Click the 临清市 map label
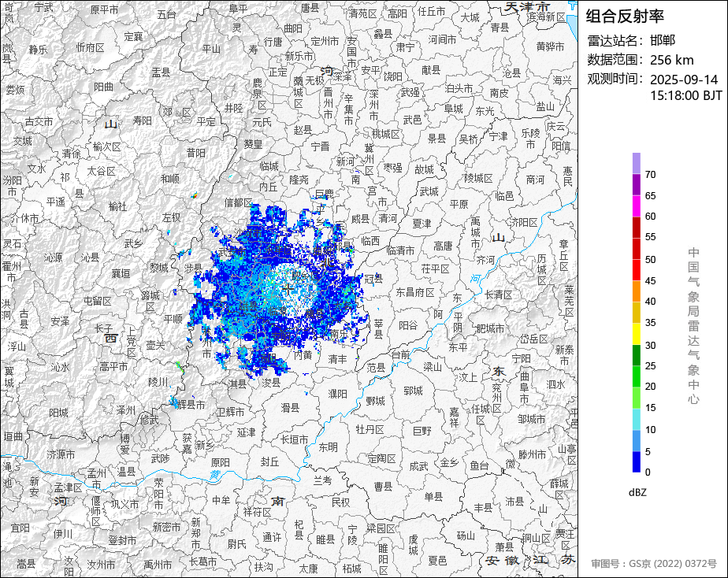The height and width of the screenshot is (578, 728). coord(400,251)
